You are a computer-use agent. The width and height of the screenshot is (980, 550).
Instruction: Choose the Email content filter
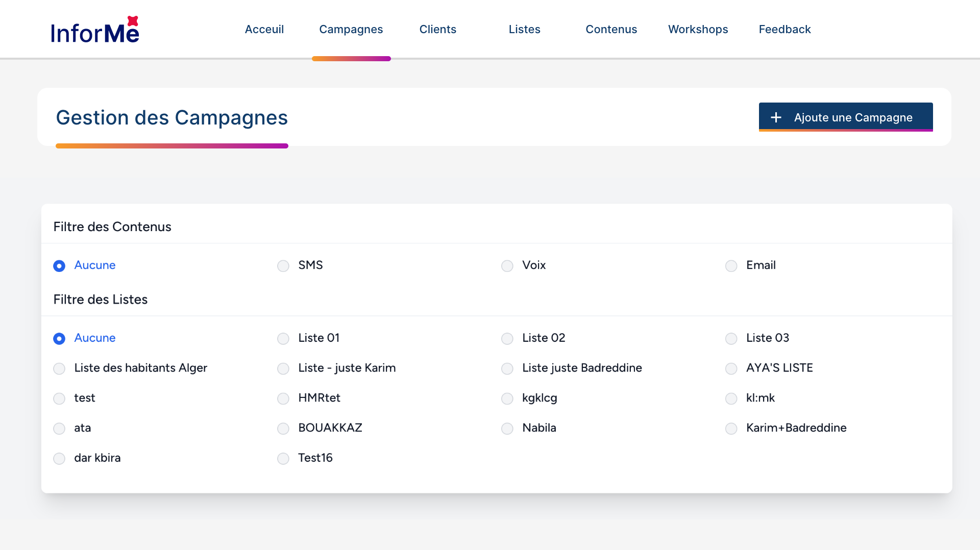(x=731, y=266)
